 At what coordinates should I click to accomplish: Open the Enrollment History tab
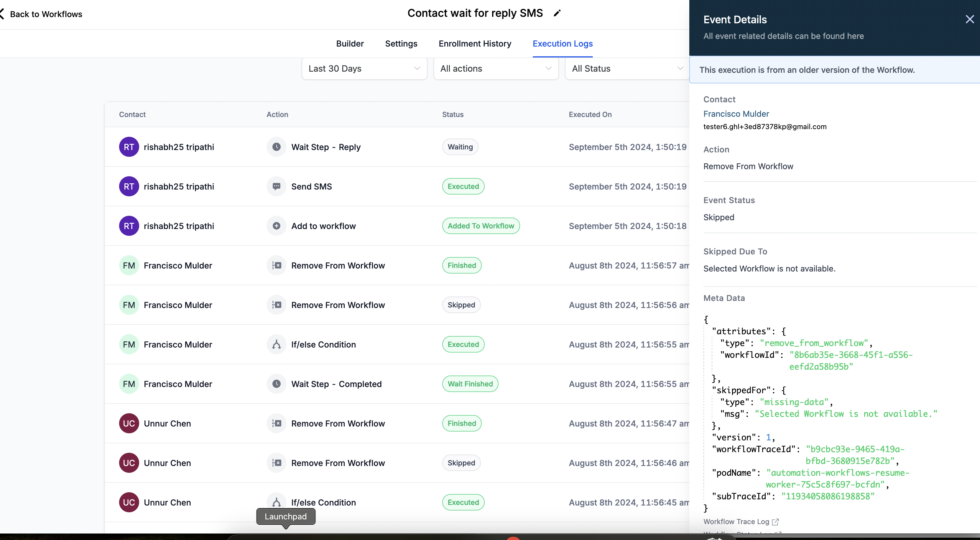click(x=475, y=44)
